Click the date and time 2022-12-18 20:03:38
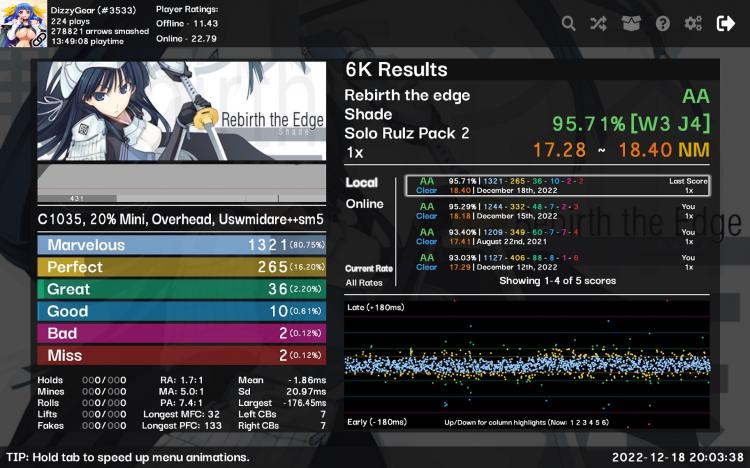This screenshot has height=468, width=750. 678,457
